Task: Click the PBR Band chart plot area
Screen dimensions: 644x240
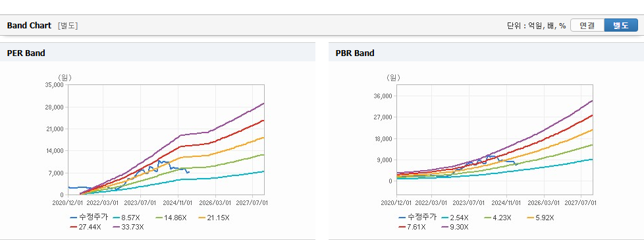Action: point(495,140)
